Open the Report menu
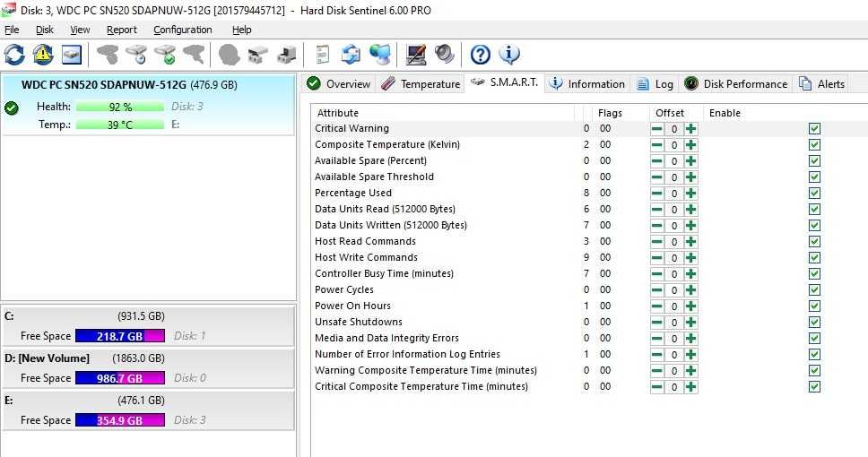The image size is (868, 457). [121, 30]
